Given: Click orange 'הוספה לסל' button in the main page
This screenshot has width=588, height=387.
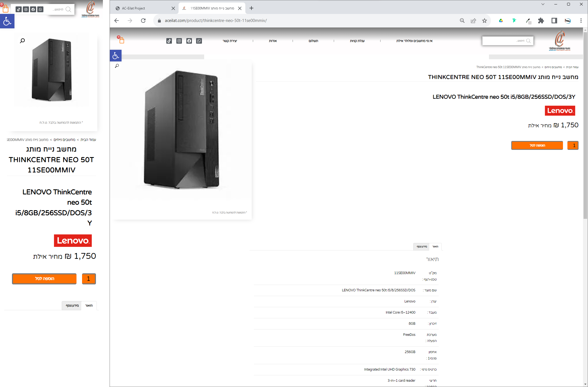Looking at the screenshot, I should [x=537, y=145].
